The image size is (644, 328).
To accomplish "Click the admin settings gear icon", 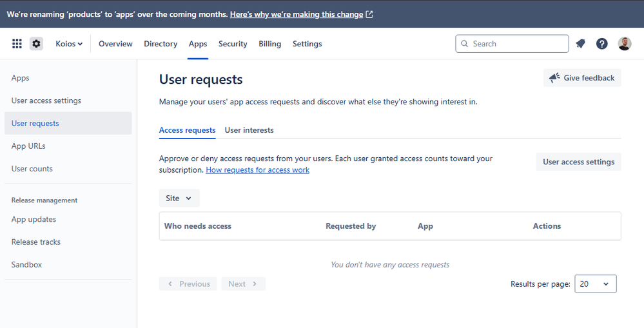I will coord(36,44).
